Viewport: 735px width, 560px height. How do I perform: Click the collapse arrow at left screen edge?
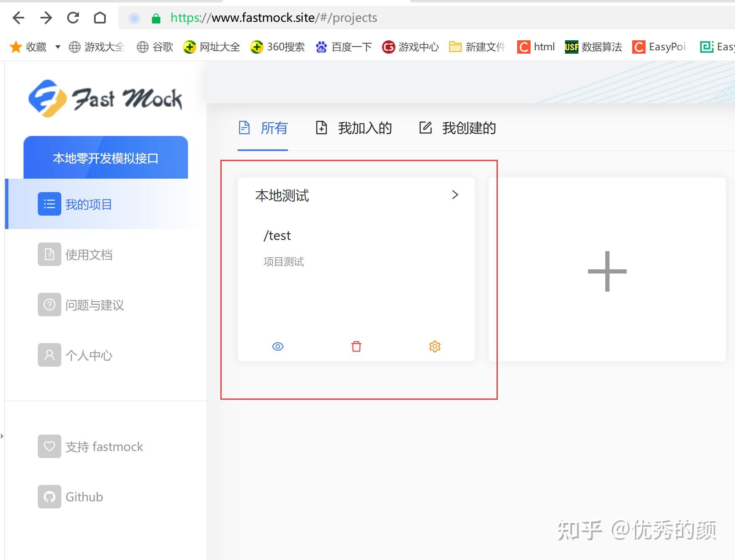pos(3,436)
